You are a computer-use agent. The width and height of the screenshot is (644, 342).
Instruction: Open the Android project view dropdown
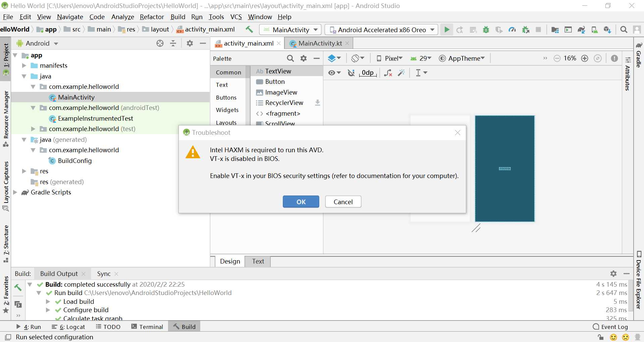click(x=38, y=43)
